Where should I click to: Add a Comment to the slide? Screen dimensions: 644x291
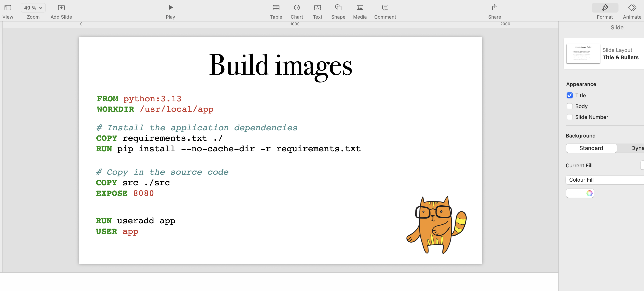click(x=385, y=8)
